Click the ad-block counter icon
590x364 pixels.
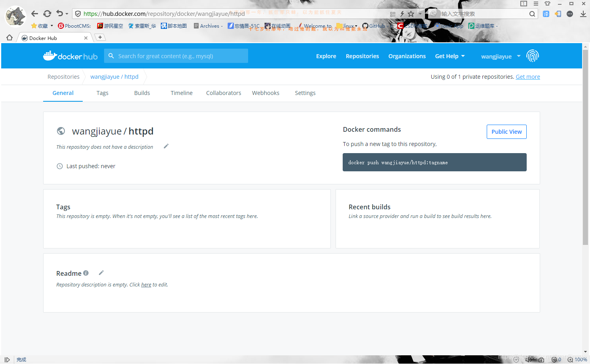(x=556, y=360)
